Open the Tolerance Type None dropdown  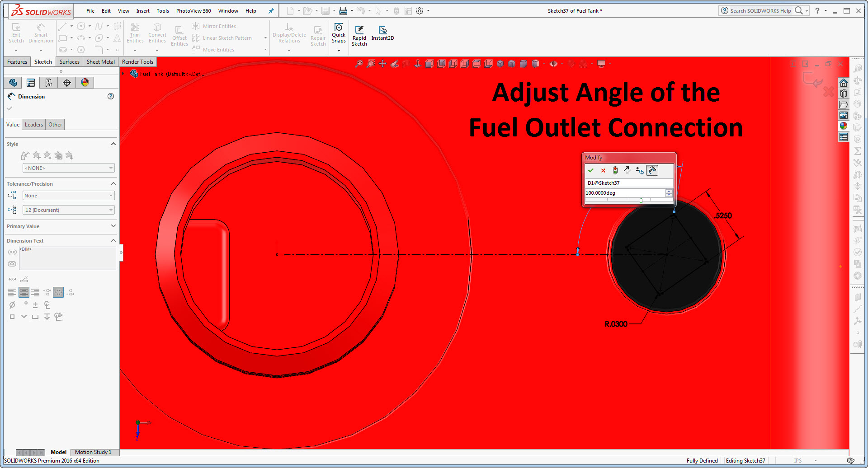[x=69, y=196]
